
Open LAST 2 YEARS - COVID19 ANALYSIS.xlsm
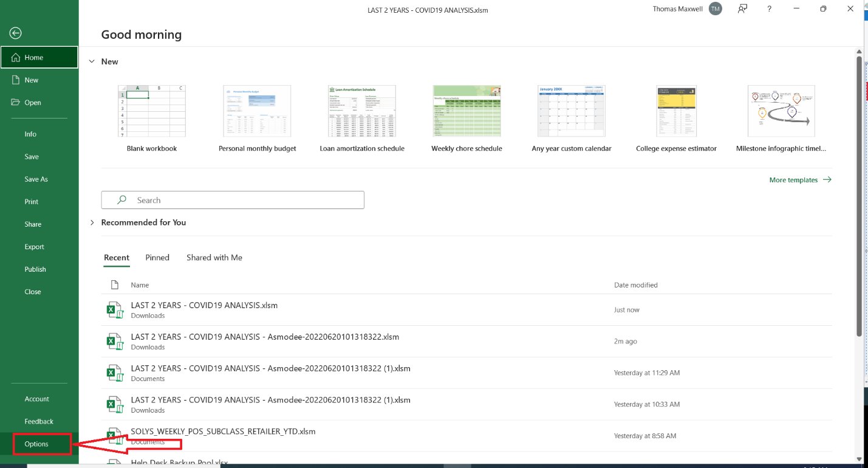click(466, 310)
